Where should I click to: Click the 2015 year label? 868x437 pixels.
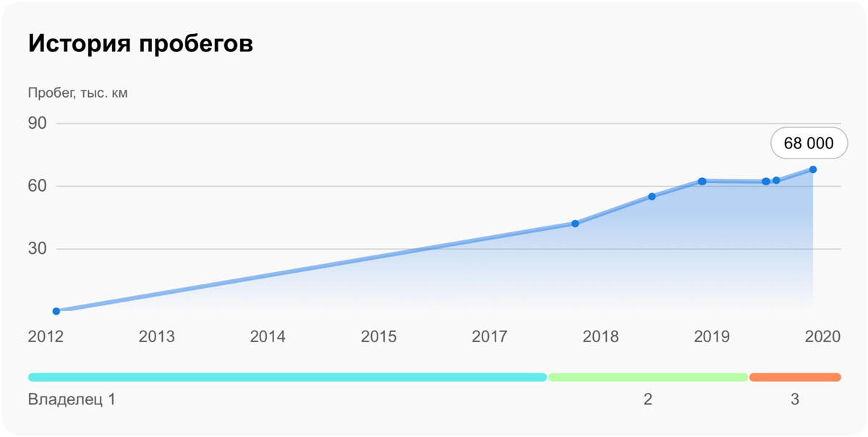[378, 336]
